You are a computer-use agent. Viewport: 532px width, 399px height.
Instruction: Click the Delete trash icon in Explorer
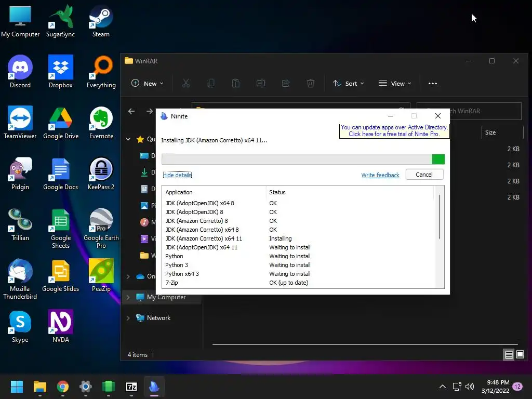[x=311, y=83]
